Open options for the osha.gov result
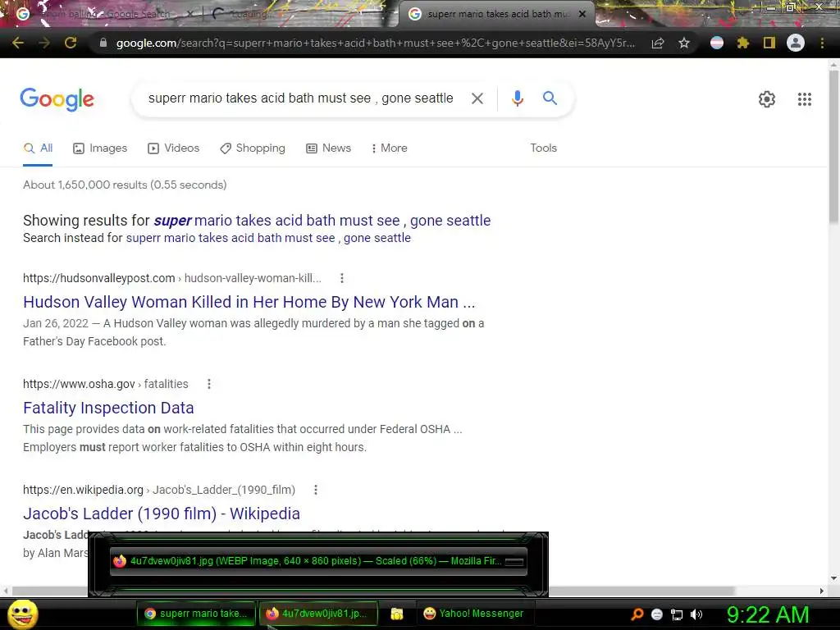The height and width of the screenshot is (630, 840). (209, 384)
